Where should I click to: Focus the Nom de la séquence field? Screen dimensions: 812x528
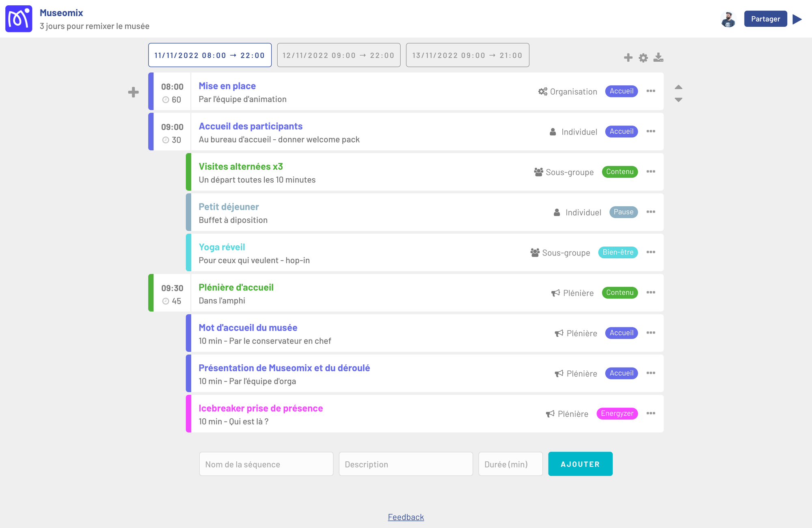(x=266, y=464)
